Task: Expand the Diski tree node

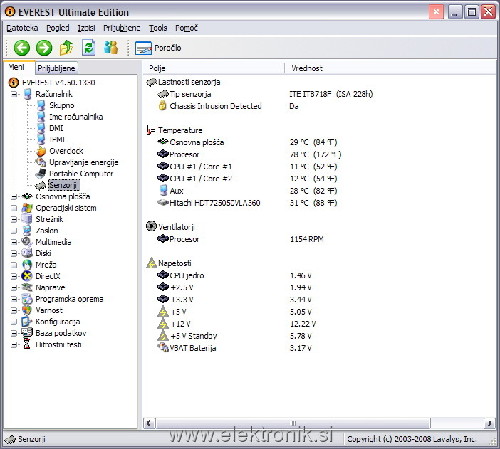Action: point(14,253)
